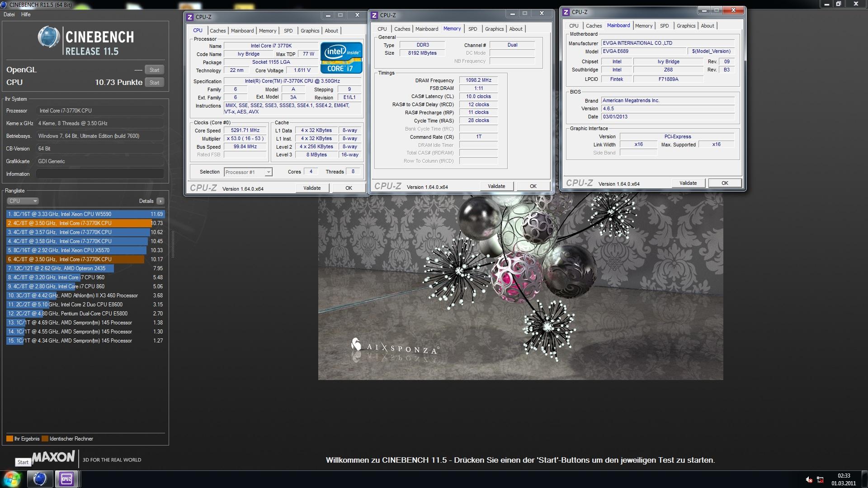The height and width of the screenshot is (488, 868).
Task: Select Memory tab in Mainboard CPU-Z window
Action: coord(643,26)
